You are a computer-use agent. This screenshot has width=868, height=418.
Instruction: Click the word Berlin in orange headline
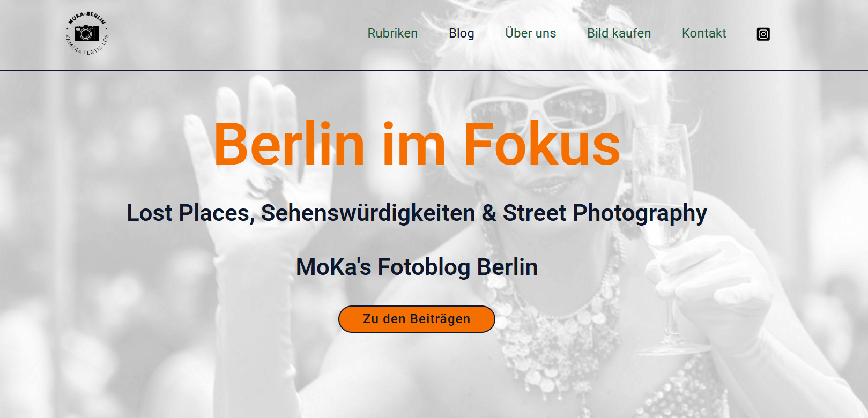(x=290, y=144)
